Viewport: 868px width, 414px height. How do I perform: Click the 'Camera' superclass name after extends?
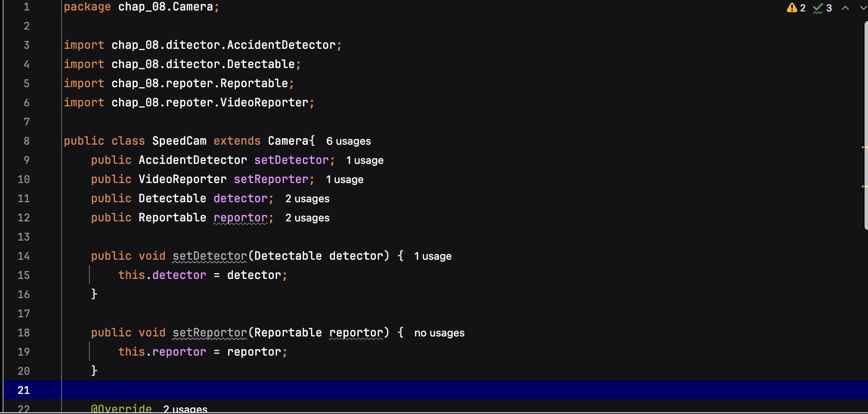click(288, 141)
